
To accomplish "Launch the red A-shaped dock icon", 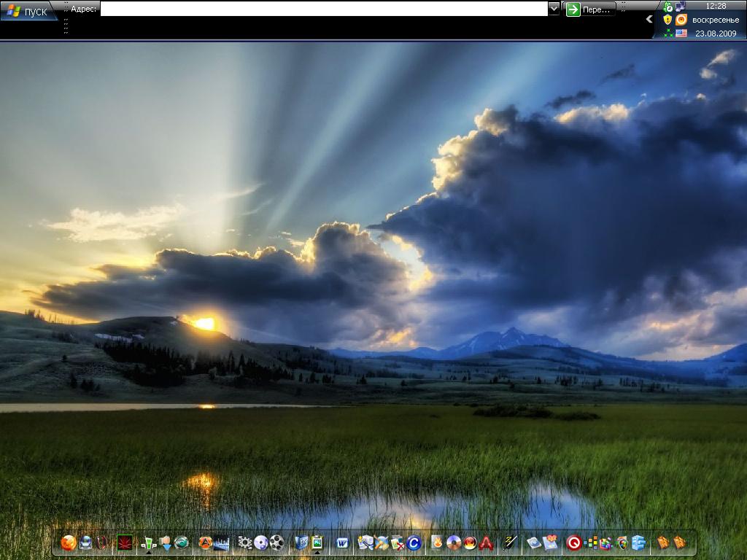I will pos(486,542).
